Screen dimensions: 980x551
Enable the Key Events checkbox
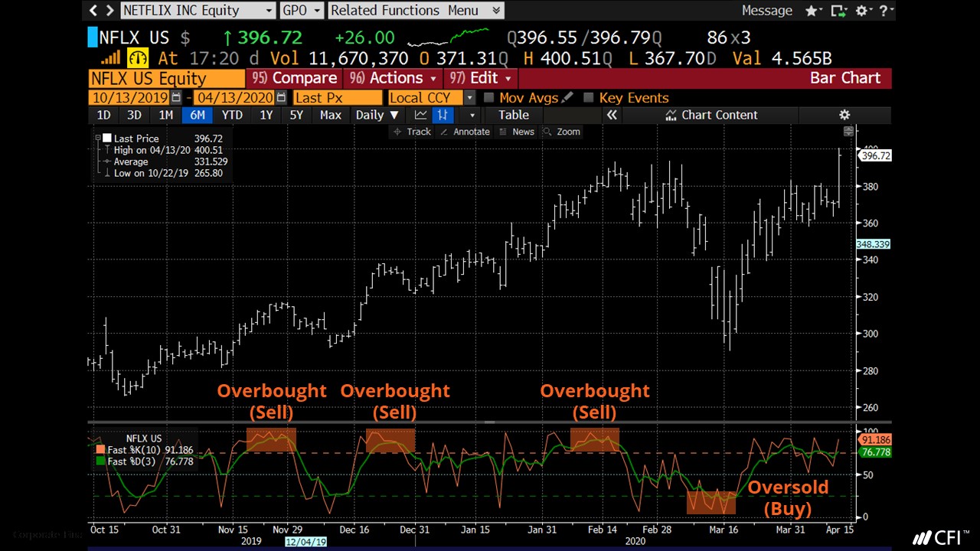pos(588,97)
